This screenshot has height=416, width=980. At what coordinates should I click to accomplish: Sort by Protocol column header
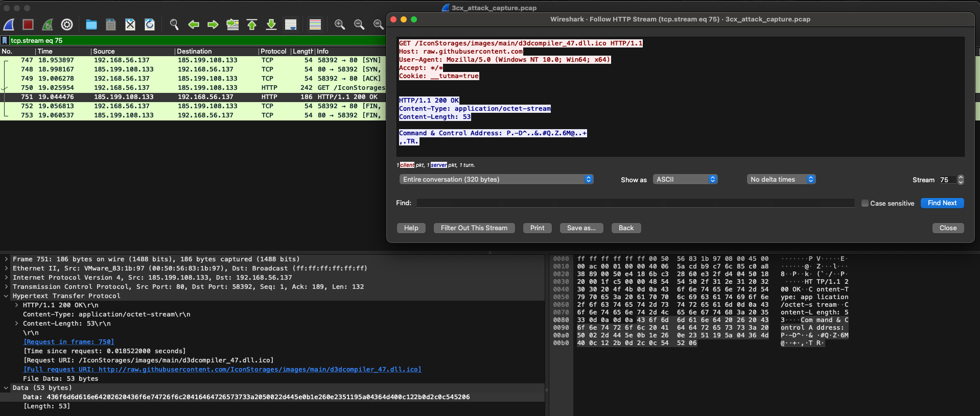[x=274, y=51]
